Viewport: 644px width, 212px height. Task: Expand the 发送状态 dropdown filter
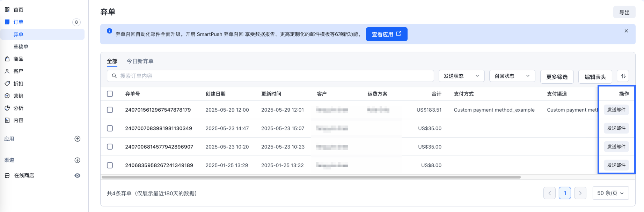coord(461,76)
